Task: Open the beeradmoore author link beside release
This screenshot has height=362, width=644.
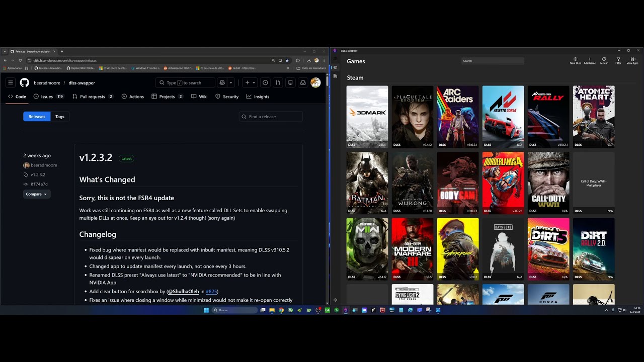Action: (44, 165)
